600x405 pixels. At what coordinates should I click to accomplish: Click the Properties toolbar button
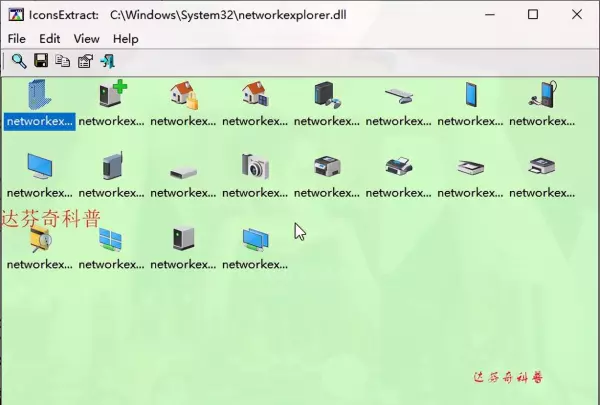[85, 61]
